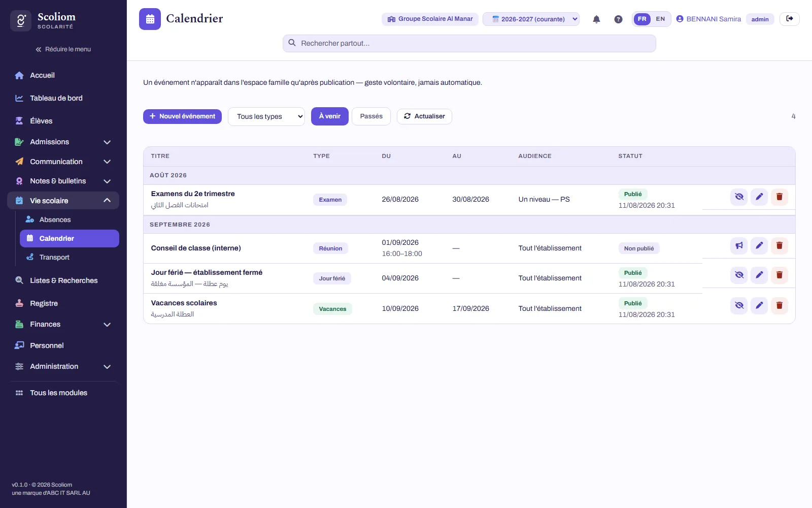Click Réduire le menu
Viewport: 812px width, 508px height.
pyautogui.click(x=63, y=49)
